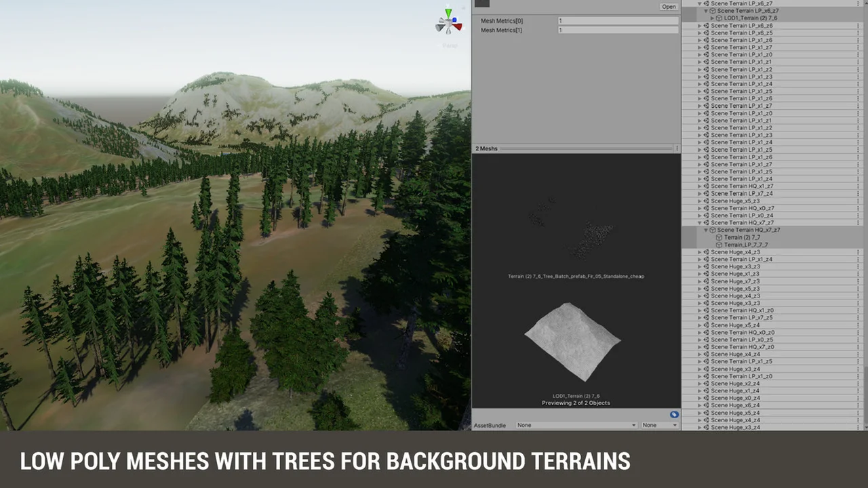Click the red X-axis cone on scene gizmo

pyautogui.click(x=458, y=27)
